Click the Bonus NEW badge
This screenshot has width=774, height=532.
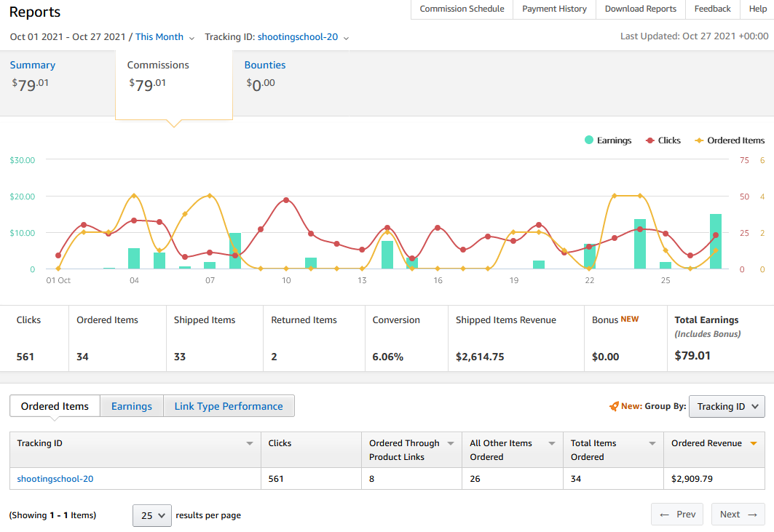pos(629,319)
